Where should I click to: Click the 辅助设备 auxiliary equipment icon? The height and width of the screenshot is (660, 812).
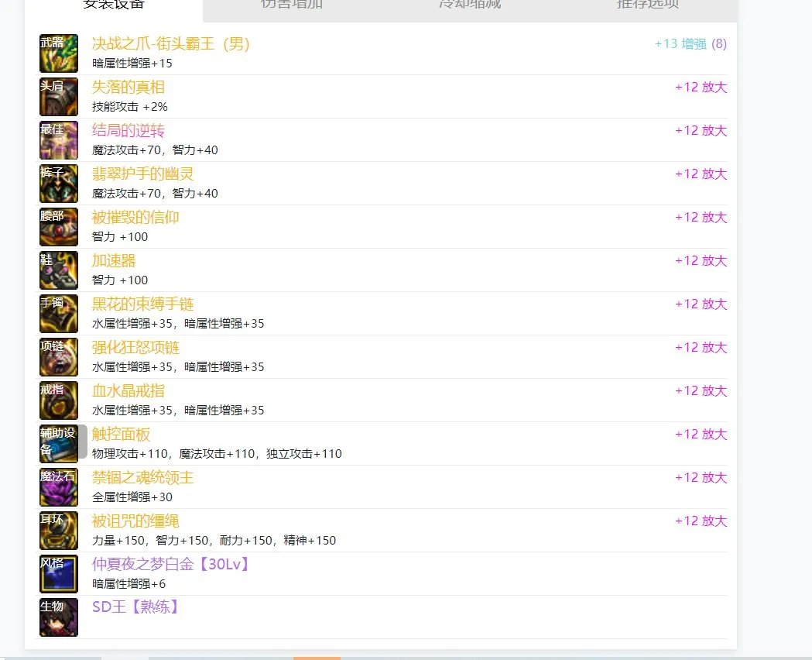coord(58,443)
